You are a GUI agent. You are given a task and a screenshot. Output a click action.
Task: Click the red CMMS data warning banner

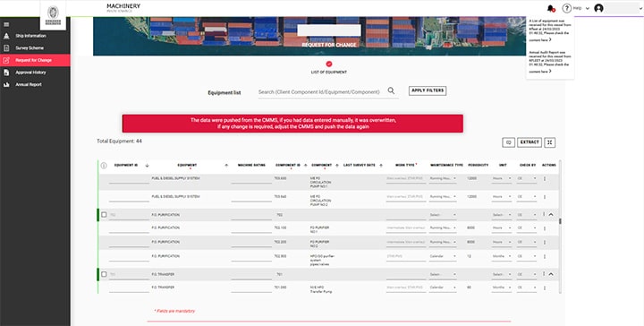click(292, 124)
